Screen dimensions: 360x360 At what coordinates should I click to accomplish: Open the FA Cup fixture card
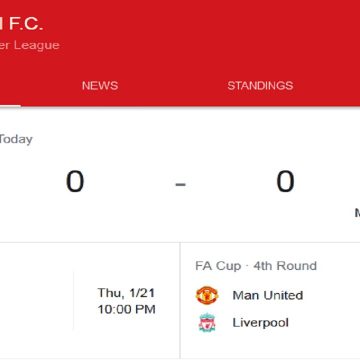coord(270,300)
